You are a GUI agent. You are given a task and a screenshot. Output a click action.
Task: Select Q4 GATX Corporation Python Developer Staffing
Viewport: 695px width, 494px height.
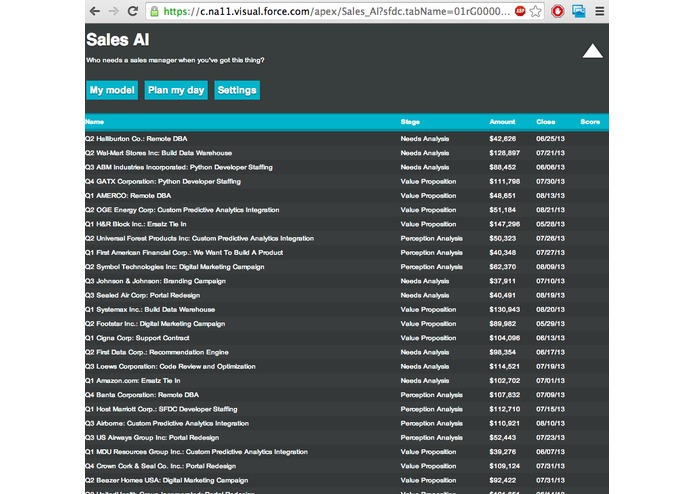tap(163, 181)
